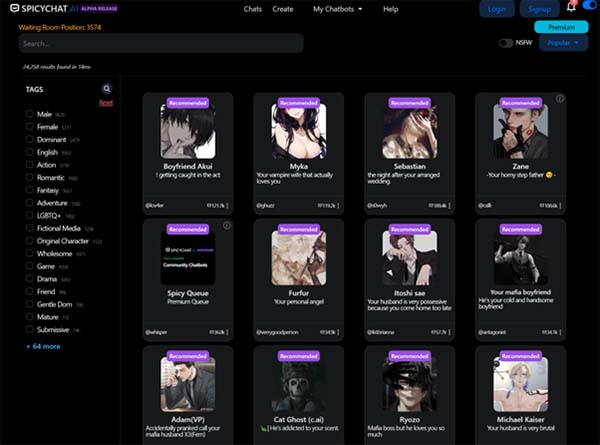Open info icon on Zane card
The image size is (600, 445).
pos(559,99)
